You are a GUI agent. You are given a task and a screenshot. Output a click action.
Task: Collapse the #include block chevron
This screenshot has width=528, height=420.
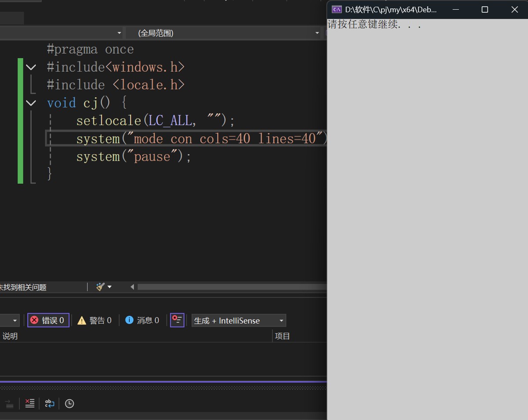pos(31,67)
